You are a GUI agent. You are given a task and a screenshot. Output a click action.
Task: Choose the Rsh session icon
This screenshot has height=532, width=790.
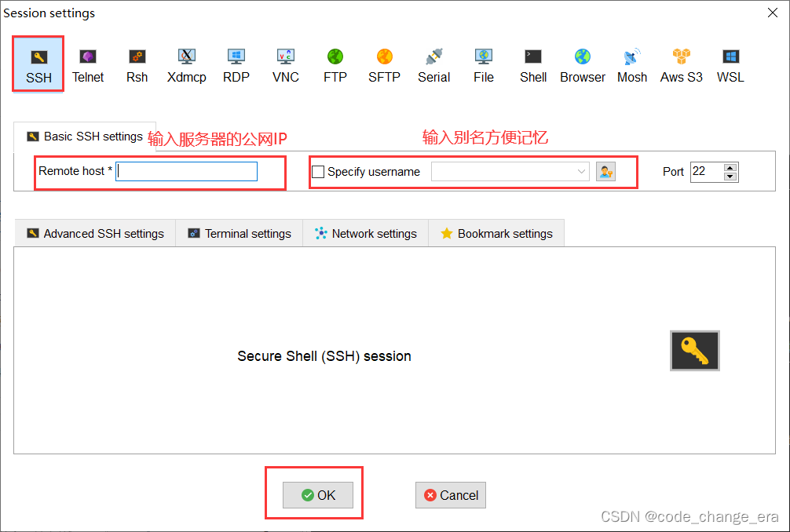pos(137,66)
